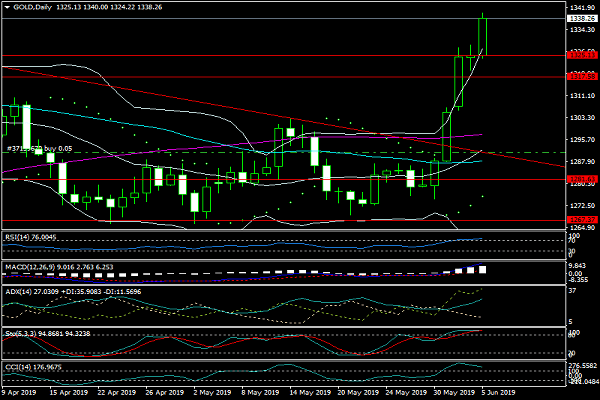Click the MACD scale value 9.843
Image resolution: width=600 pixels, height=400 pixels.
(x=577, y=266)
